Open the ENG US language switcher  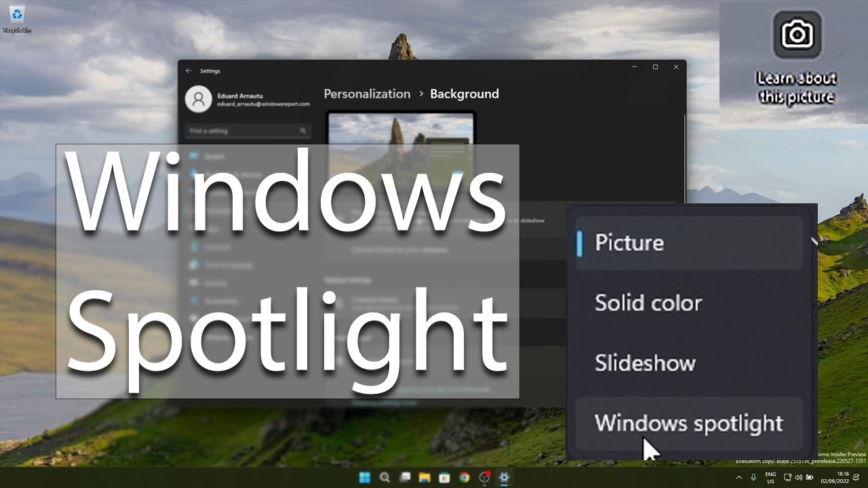point(770,478)
